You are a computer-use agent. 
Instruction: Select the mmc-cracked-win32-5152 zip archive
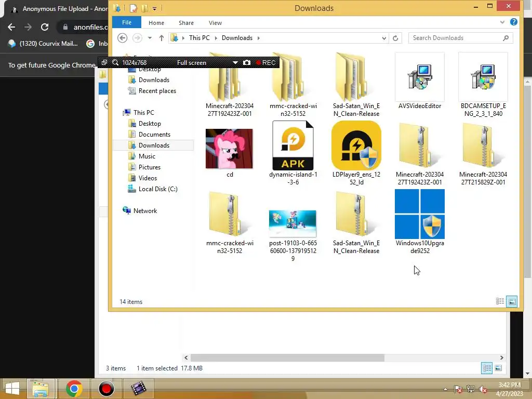pos(229,222)
